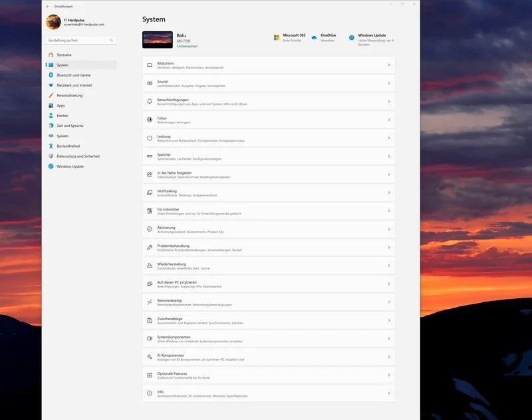Screen dimensions: 532x420
Task: Expand the Speicher row chevron
Action: pos(389,156)
